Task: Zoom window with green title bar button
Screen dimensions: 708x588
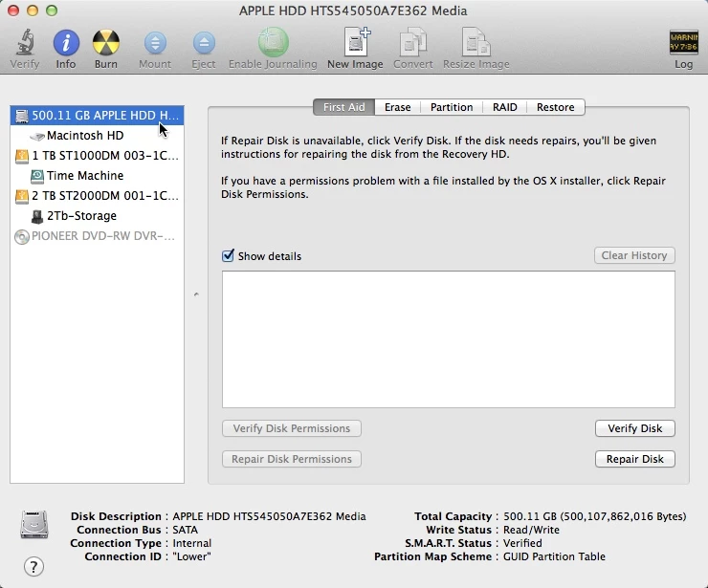Action: pyautogui.click(x=52, y=11)
